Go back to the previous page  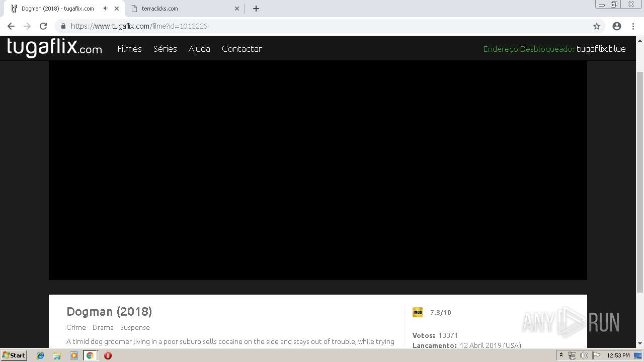pos(11,26)
